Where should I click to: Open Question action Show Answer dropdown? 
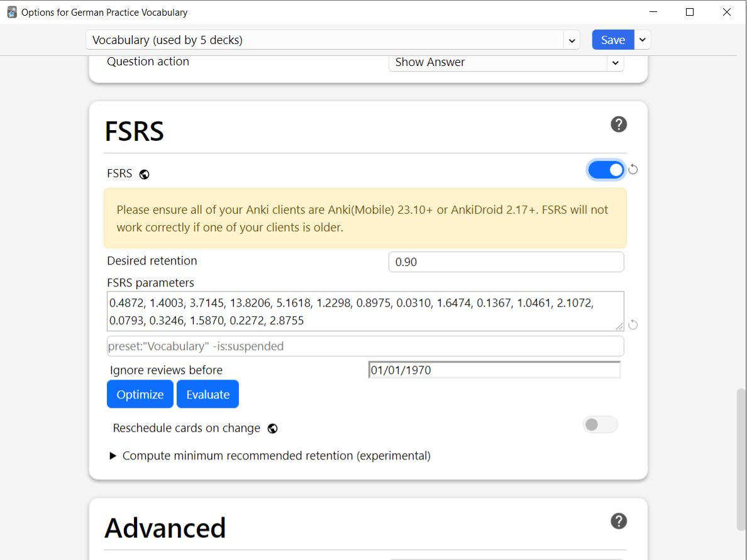tap(506, 62)
